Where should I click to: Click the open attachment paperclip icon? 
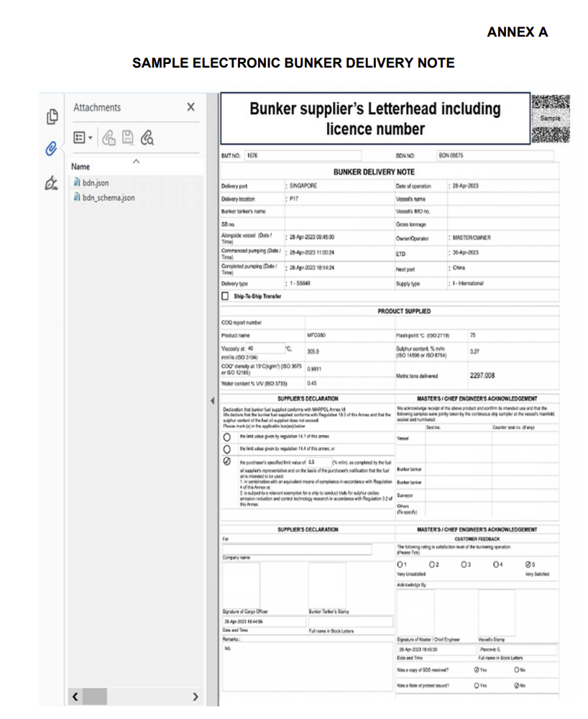pos(109,137)
